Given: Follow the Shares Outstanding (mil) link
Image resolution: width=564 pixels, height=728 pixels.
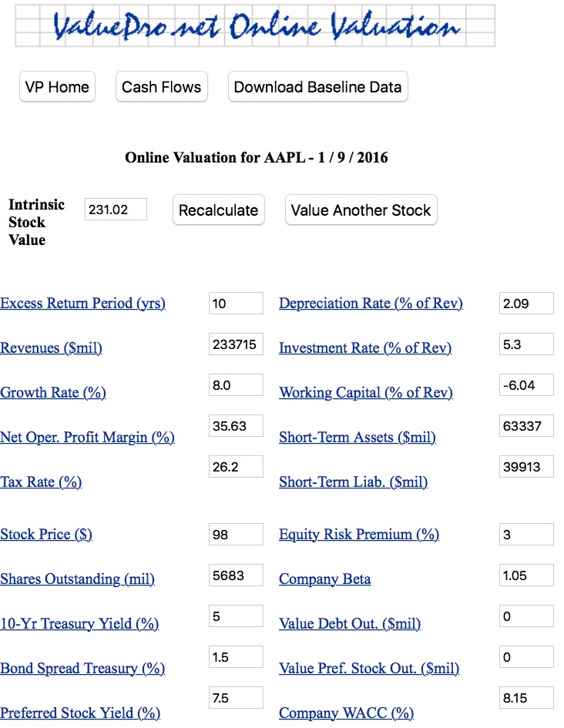Looking at the screenshot, I should (x=77, y=579).
